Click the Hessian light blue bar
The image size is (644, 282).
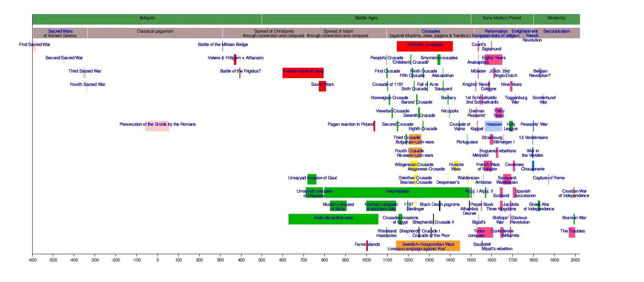493,125
